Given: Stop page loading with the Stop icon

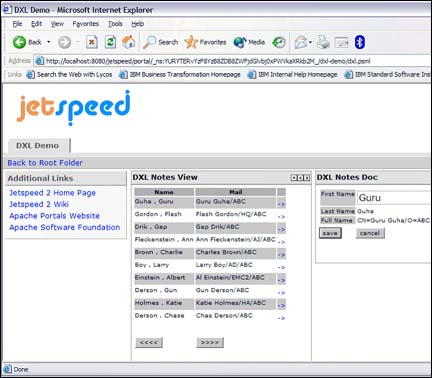Looking at the screenshot, I should [x=92, y=42].
